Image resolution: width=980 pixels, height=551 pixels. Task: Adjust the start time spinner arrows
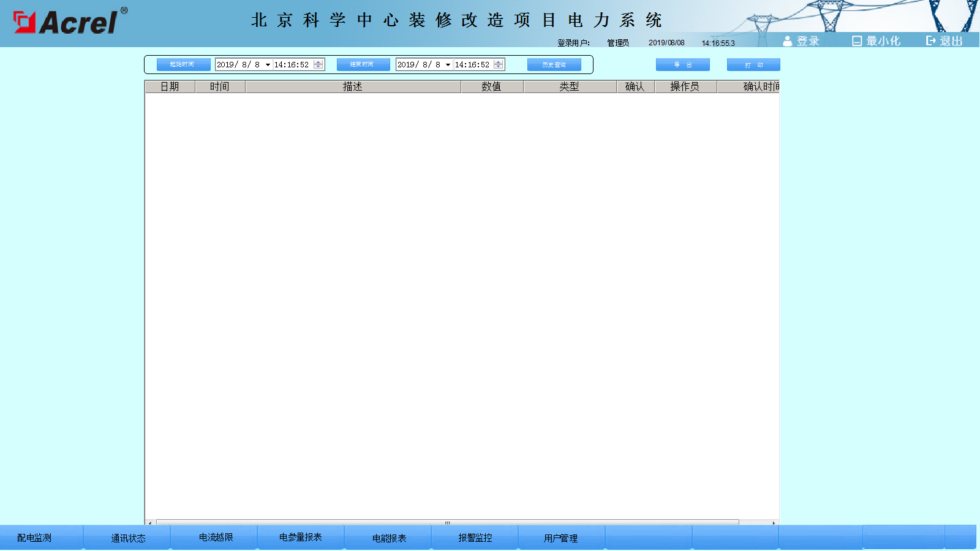point(318,64)
